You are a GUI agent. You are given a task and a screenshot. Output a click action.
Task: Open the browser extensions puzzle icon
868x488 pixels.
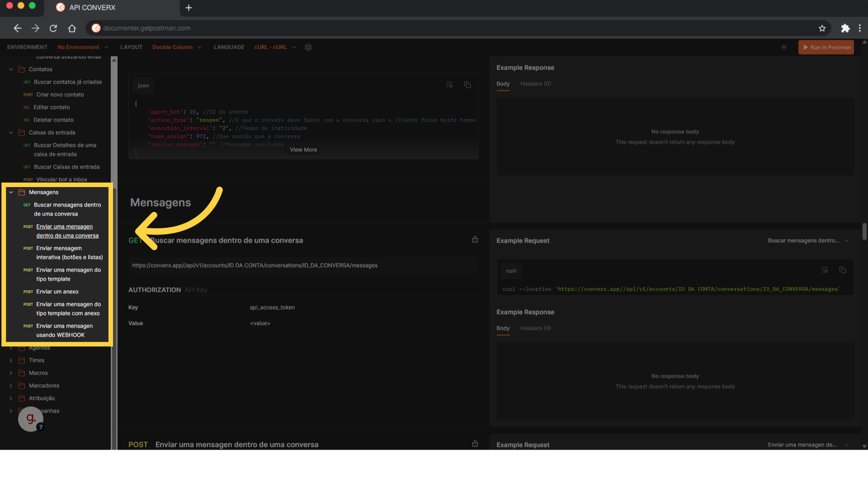(845, 28)
